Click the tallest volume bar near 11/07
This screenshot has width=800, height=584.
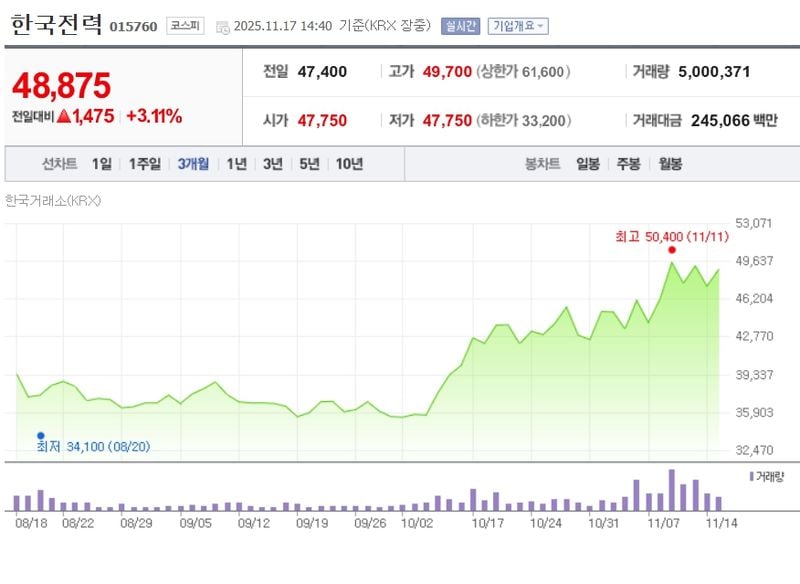(671, 490)
